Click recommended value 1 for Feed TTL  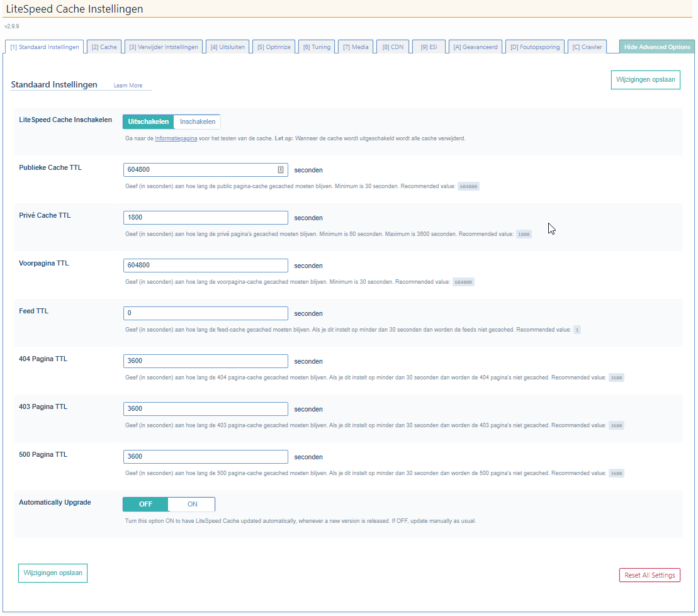[x=577, y=330]
